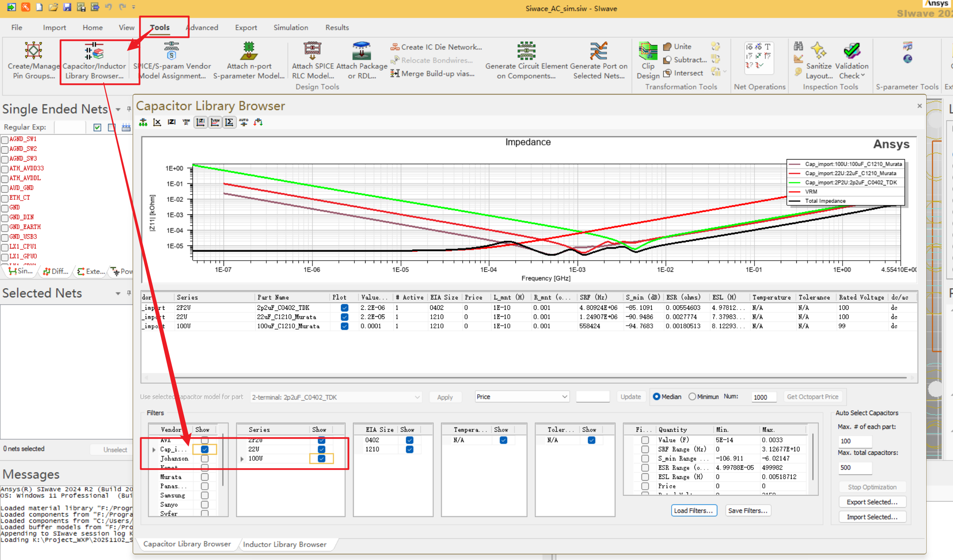Open the Price dropdown
This screenshot has height=560, width=953.
click(x=522, y=396)
